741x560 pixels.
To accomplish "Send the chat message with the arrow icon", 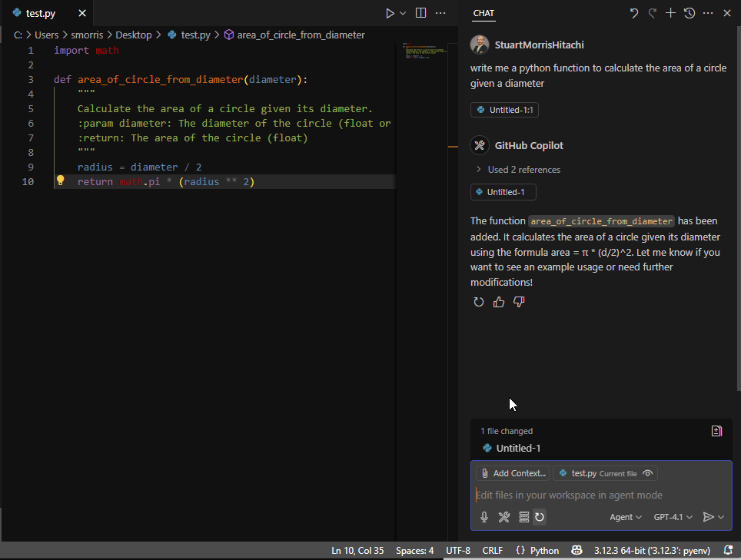I will (708, 517).
